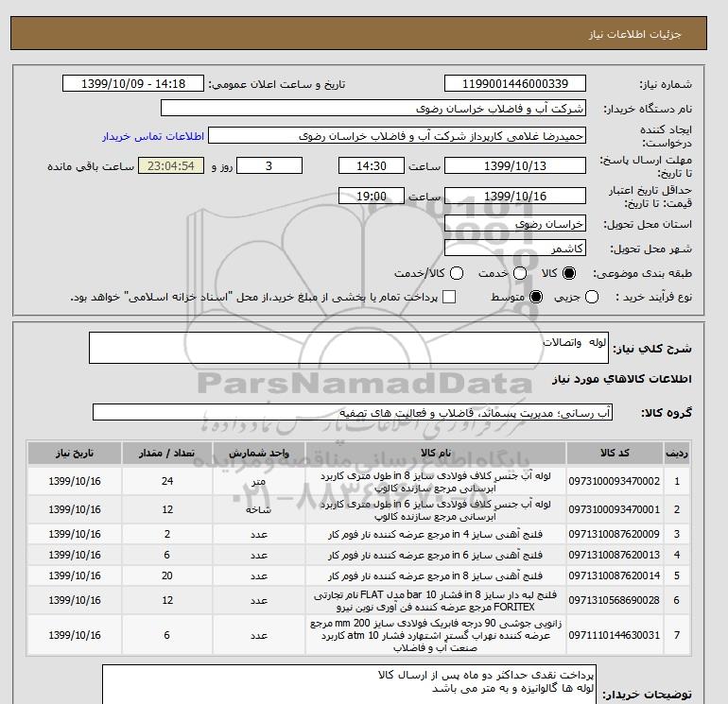Click the price validity date 1399/10/16
Screen dimensions: 728x704
click(x=515, y=196)
